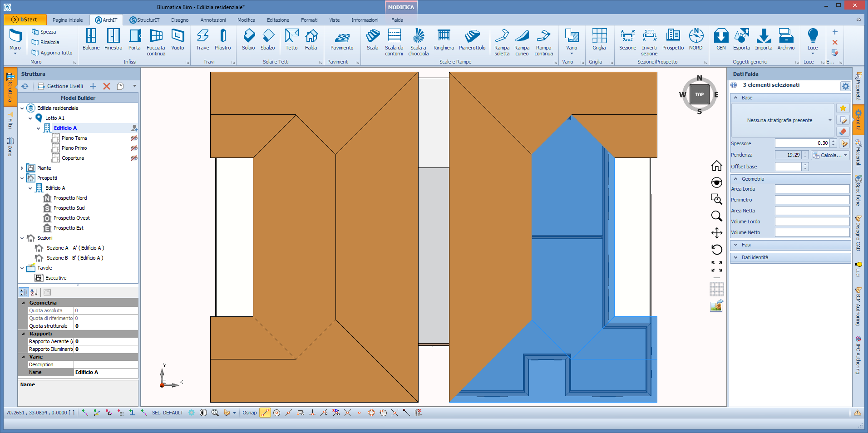Click the Sezione section tool

[627, 39]
